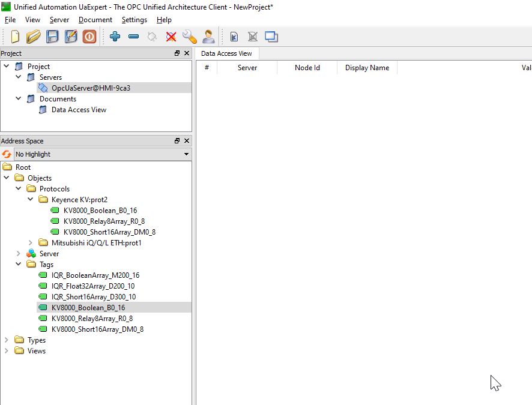Collapse the Project root node

pos(7,66)
